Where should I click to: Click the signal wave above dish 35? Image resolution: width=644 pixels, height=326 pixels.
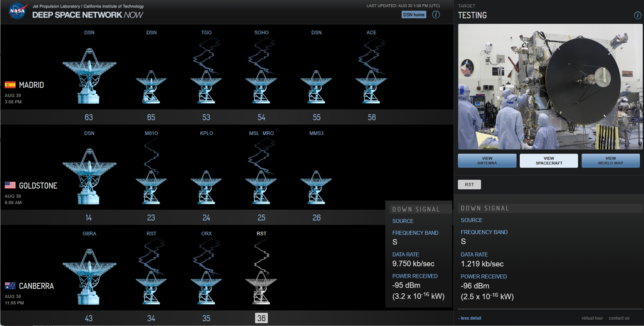[206, 256]
